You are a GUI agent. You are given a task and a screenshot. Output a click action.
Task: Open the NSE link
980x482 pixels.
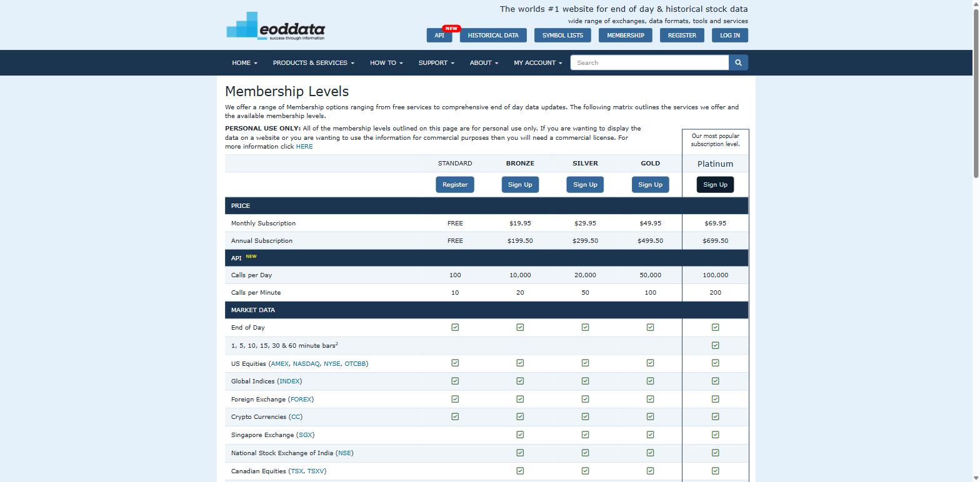344,453
